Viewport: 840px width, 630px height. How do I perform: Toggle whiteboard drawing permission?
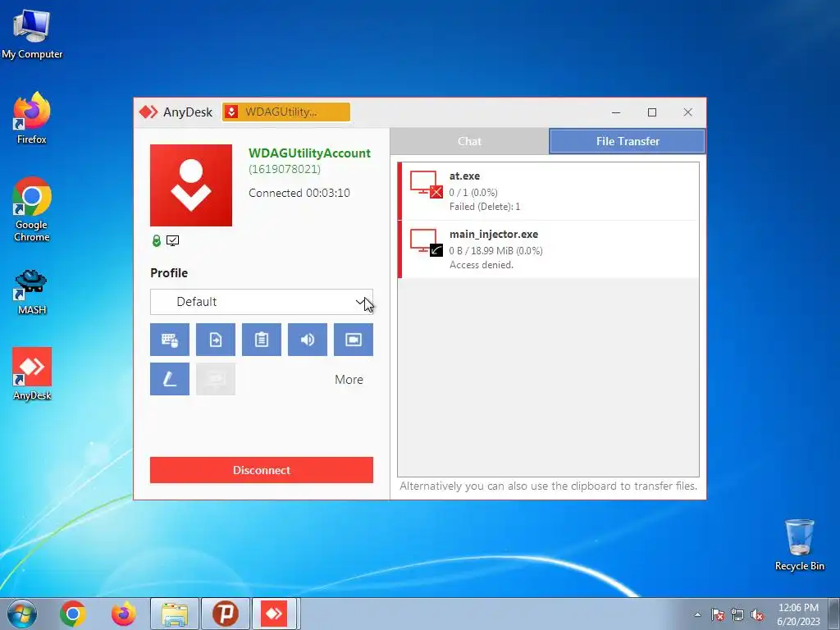coord(169,379)
